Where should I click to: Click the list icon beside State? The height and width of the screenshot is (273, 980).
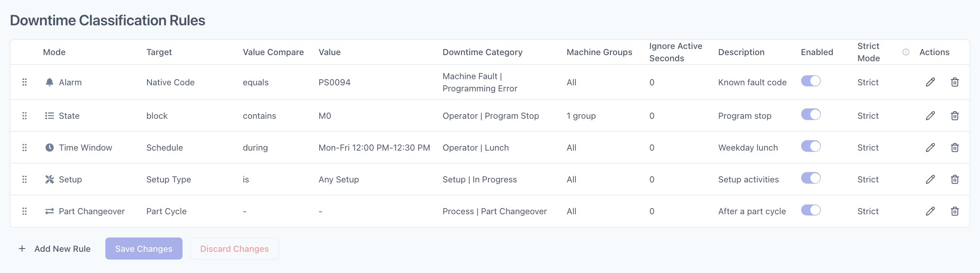[x=49, y=115]
